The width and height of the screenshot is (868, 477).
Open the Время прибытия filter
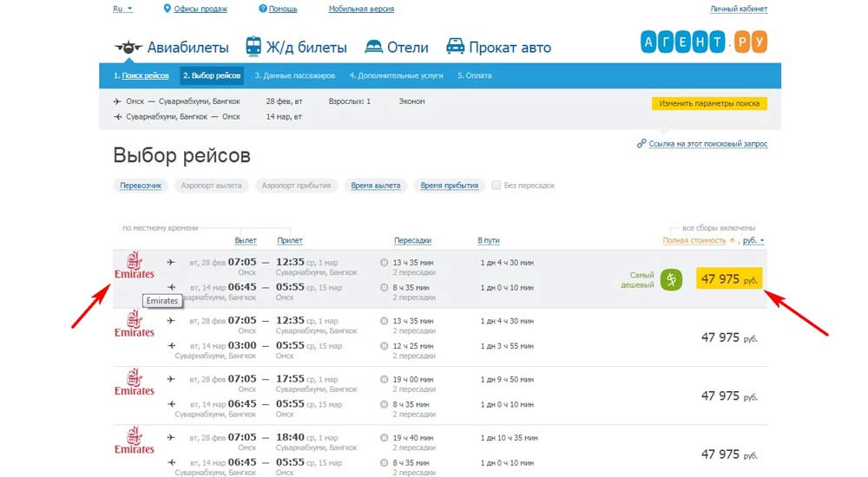[450, 186]
